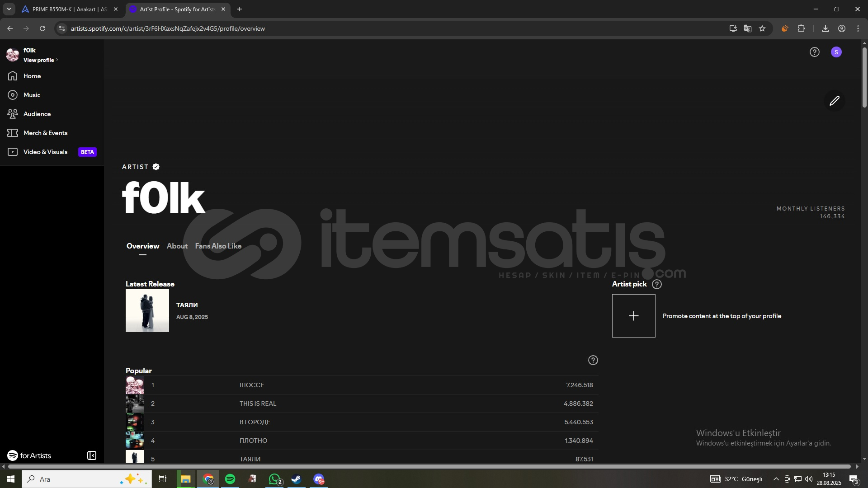The width and height of the screenshot is (868, 488).
Task: Select the THIS IS REAL track
Action: point(362,404)
